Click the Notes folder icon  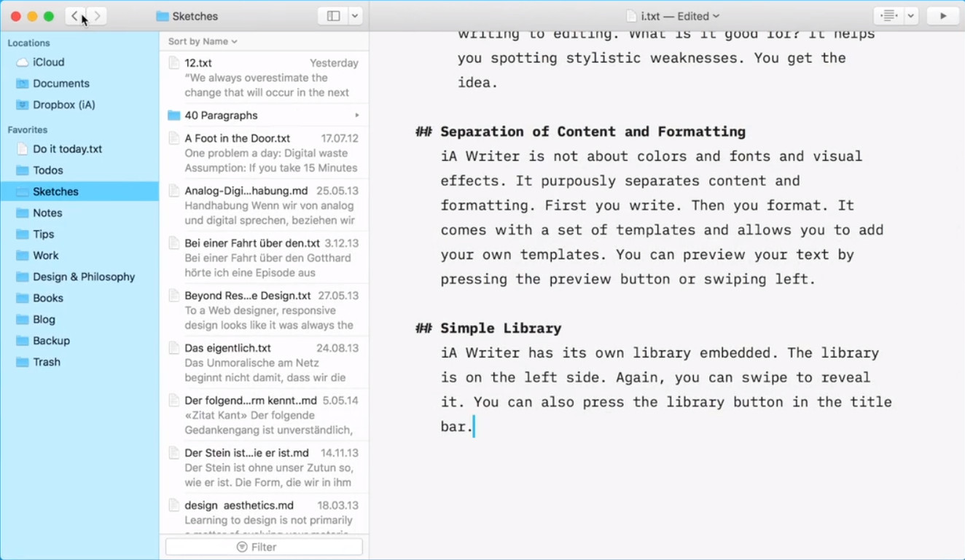coord(23,213)
